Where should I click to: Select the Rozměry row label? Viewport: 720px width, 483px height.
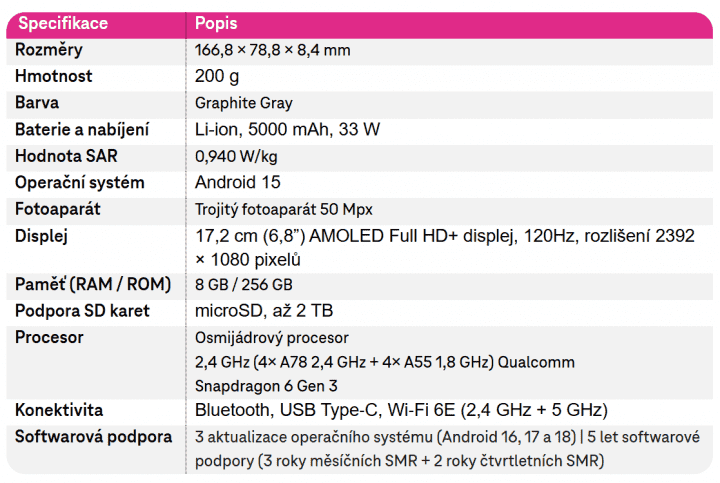(49, 50)
